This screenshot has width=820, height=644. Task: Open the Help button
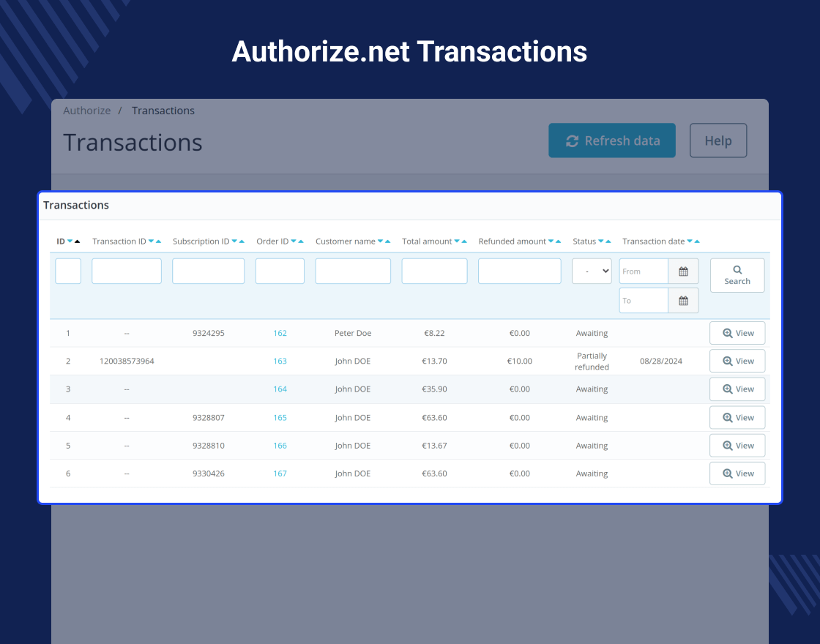718,141
